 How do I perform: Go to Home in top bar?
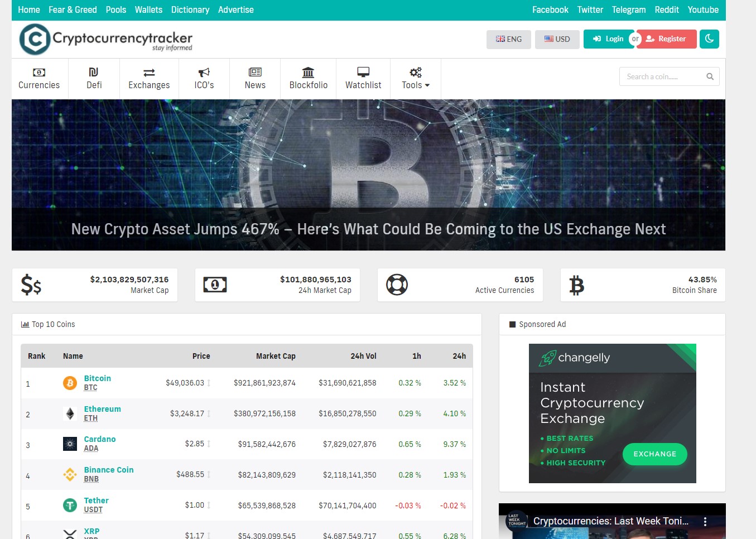29,9
